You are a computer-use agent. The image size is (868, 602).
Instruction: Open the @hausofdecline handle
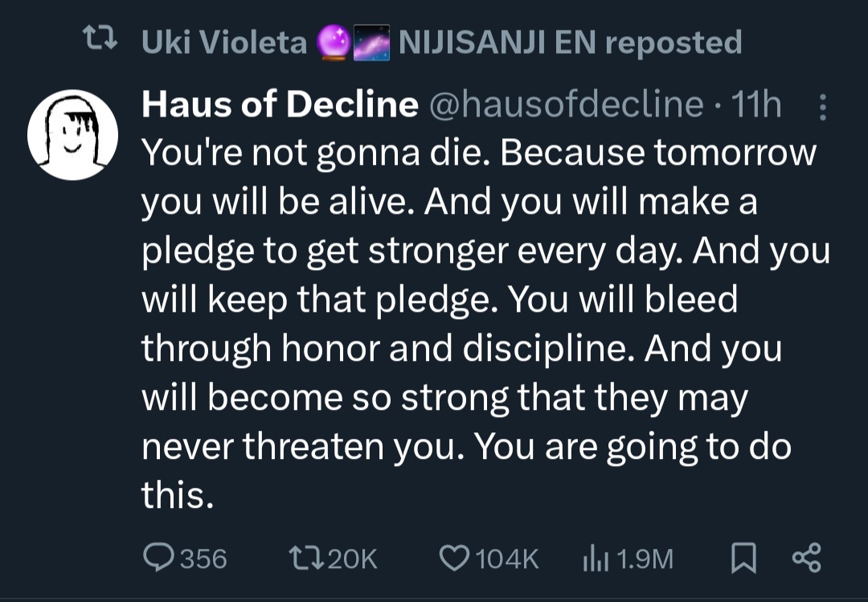click(x=565, y=104)
